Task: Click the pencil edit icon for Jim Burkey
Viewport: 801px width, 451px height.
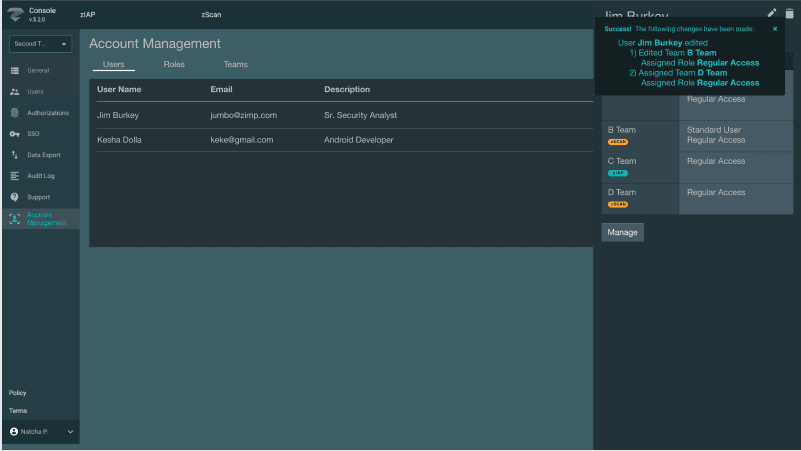Action: (x=771, y=13)
